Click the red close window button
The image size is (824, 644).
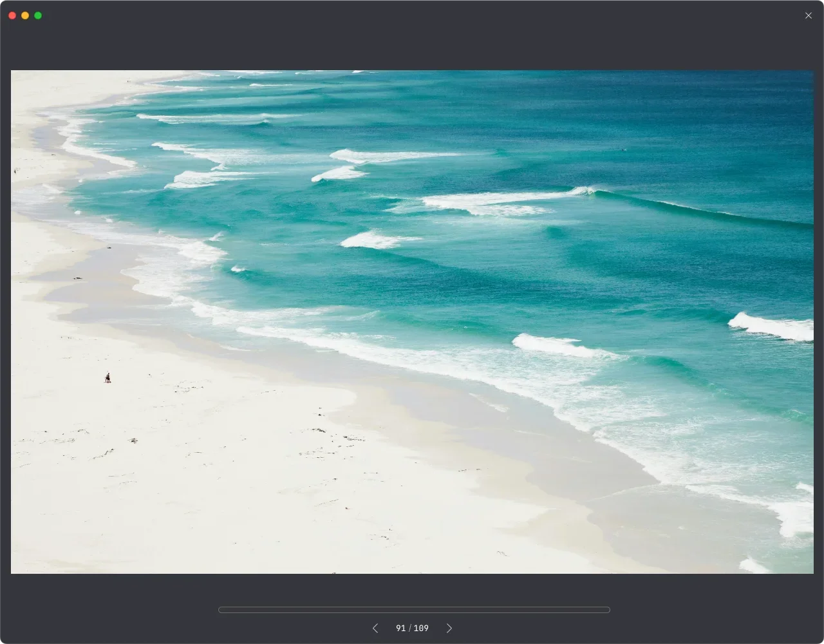(12, 15)
